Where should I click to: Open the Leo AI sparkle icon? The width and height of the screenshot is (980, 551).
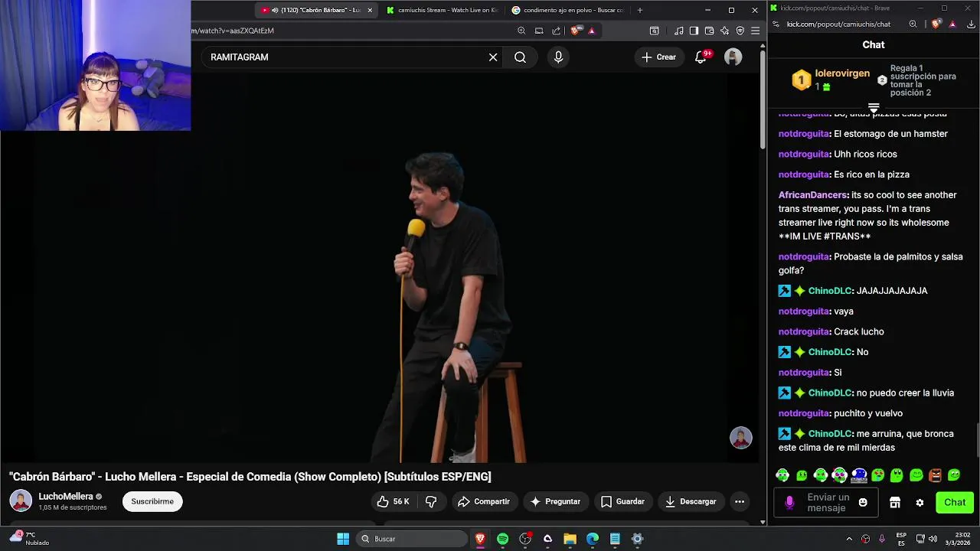click(x=724, y=31)
